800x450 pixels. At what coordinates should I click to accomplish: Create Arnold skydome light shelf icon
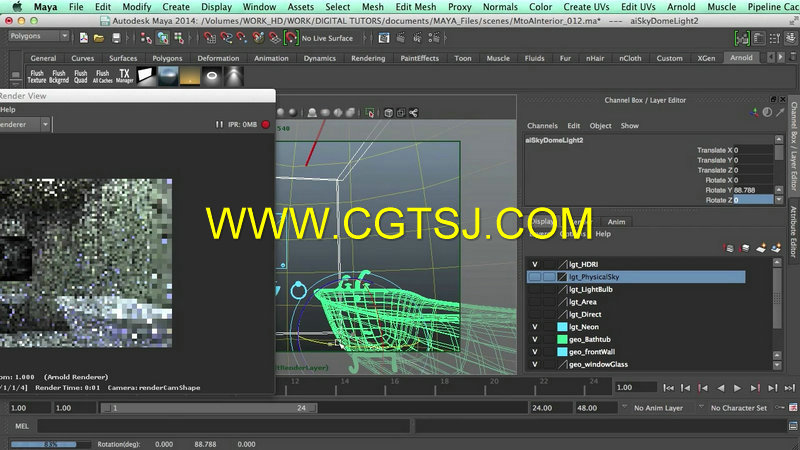(x=168, y=77)
